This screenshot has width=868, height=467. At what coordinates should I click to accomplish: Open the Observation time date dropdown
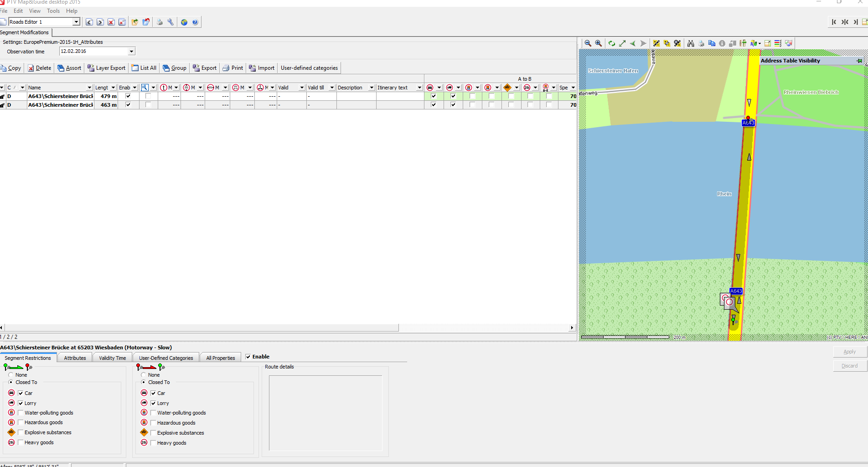131,52
